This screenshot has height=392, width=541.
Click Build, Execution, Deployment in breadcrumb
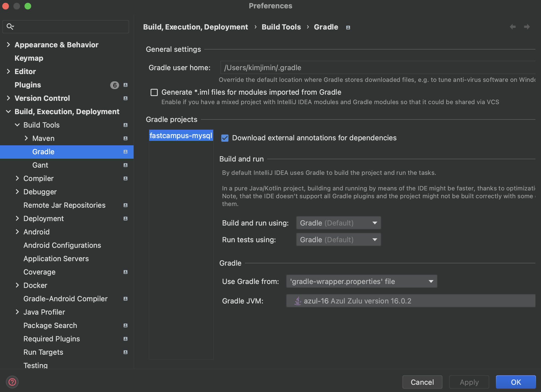[x=195, y=27]
